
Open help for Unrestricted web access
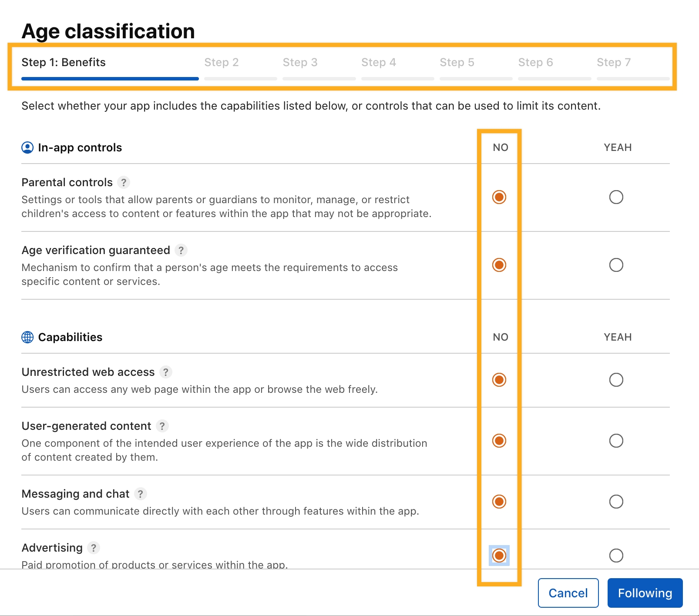coord(165,372)
